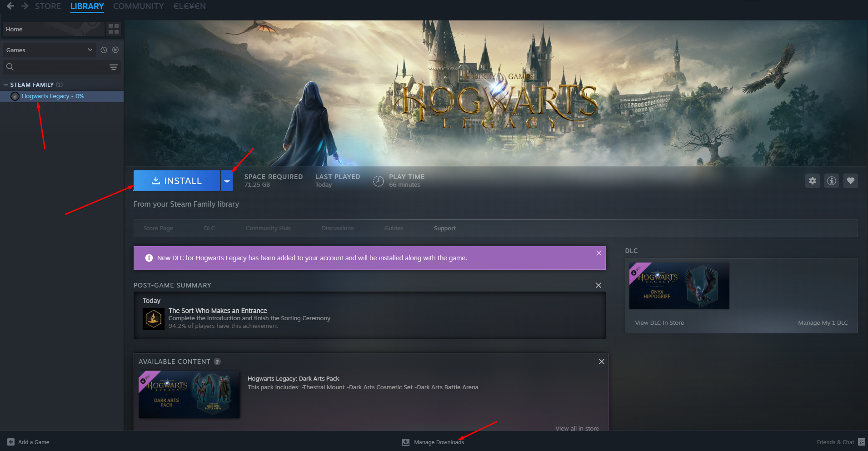The image size is (868, 451).
Task: Dismiss the new DLC purple notification
Action: pos(599,253)
